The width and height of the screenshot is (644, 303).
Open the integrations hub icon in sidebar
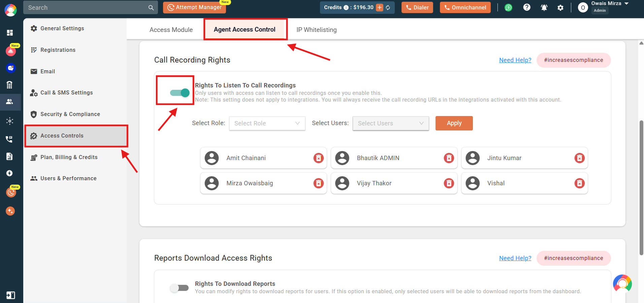[x=10, y=121]
